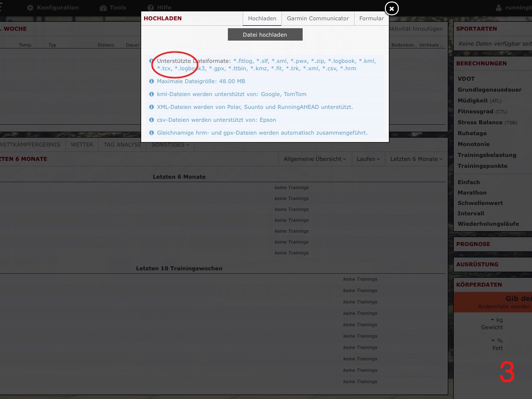Open the Laufen sport dropdown

coord(369,159)
